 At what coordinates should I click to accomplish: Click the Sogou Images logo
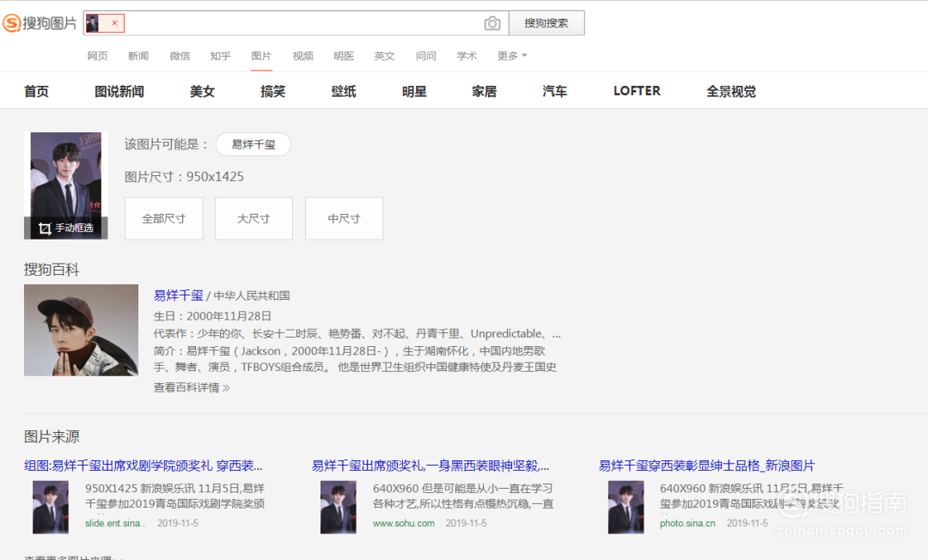tap(40, 23)
